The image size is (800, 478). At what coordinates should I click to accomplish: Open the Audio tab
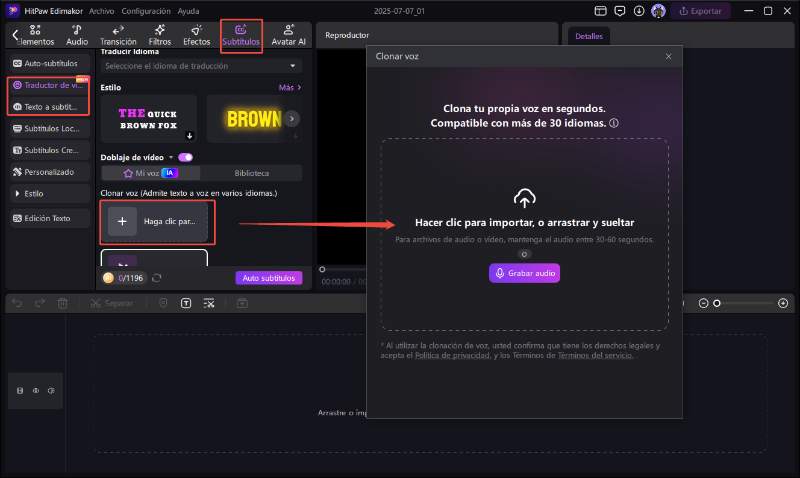[x=77, y=35]
